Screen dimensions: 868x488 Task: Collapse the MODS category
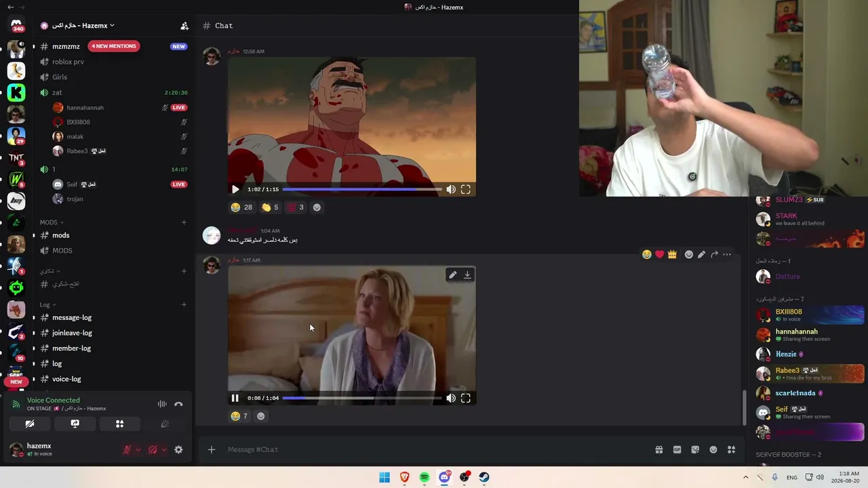point(52,222)
